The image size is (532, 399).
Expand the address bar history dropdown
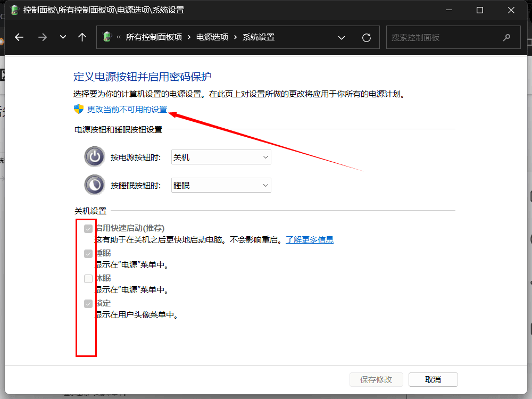coord(342,37)
